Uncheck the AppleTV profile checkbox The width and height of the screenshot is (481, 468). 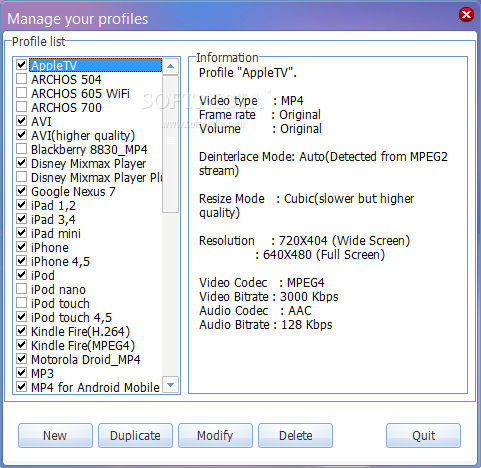tap(22, 64)
